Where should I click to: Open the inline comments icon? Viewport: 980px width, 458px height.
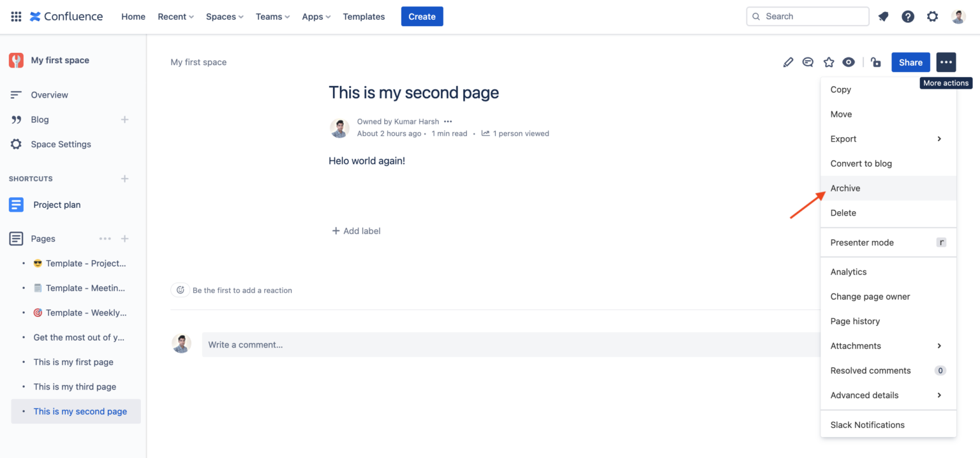coord(808,62)
